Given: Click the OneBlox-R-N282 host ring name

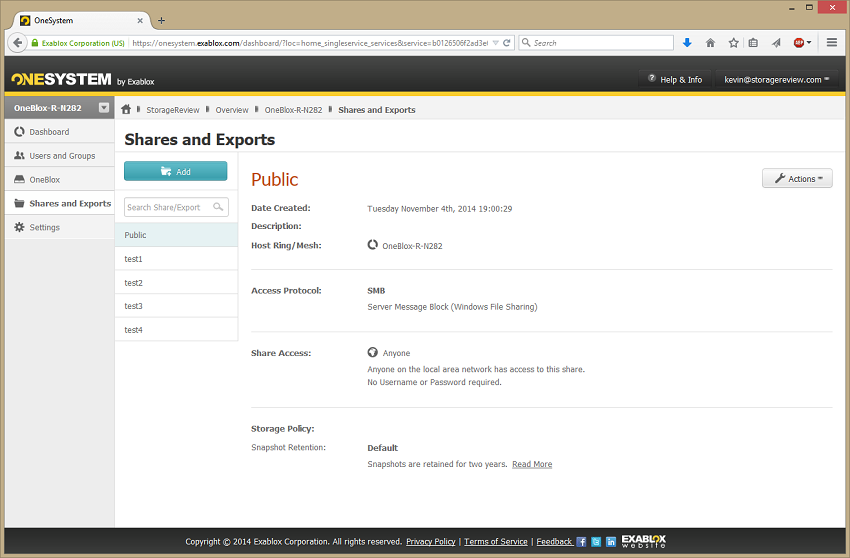Looking at the screenshot, I should (x=412, y=246).
